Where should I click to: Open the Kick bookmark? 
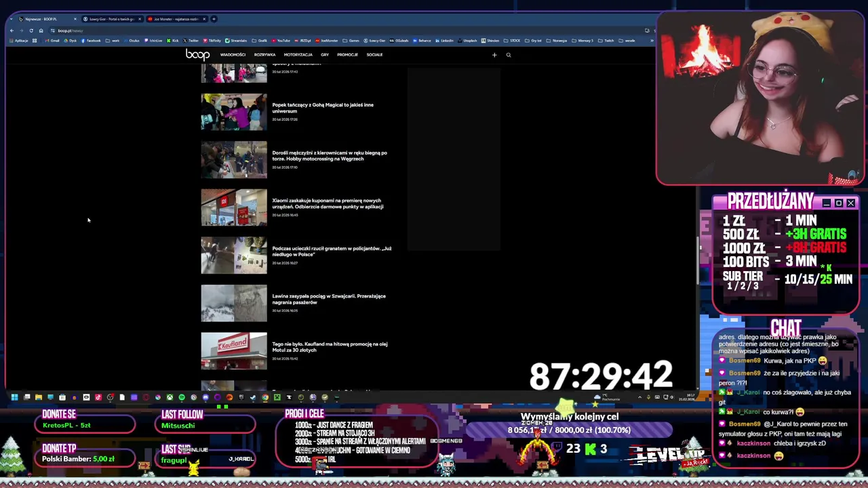[x=173, y=41]
